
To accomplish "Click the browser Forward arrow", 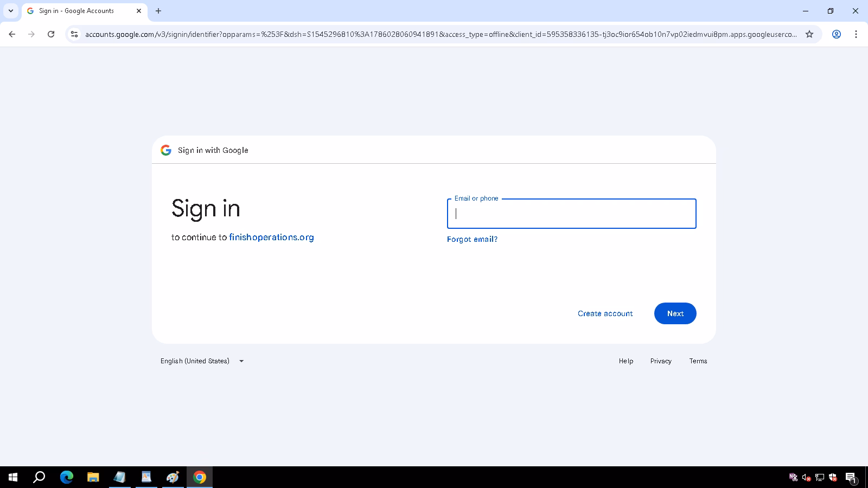I will click(31, 34).
